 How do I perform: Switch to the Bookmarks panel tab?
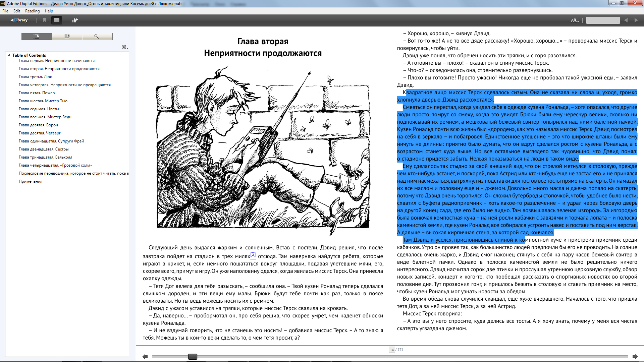pos(67,36)
